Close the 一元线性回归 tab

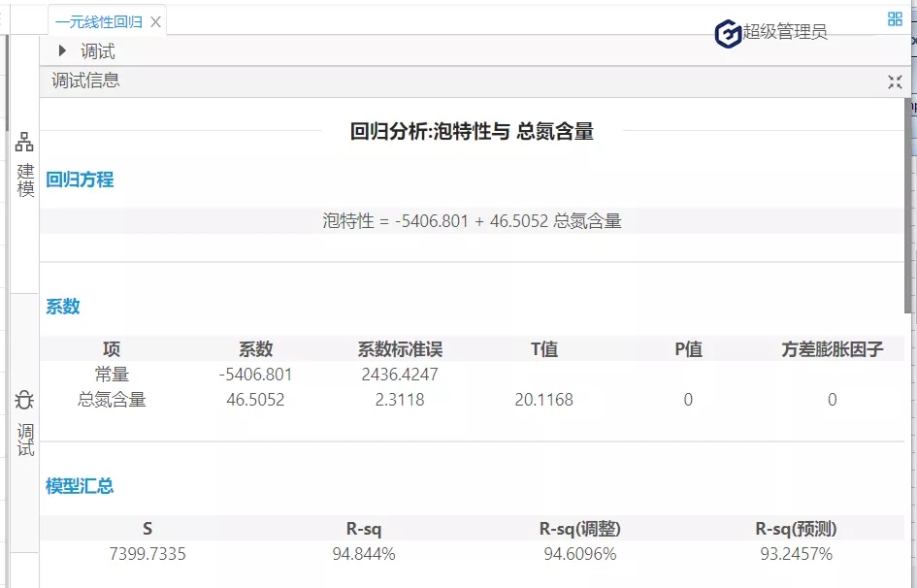[155, 21]
